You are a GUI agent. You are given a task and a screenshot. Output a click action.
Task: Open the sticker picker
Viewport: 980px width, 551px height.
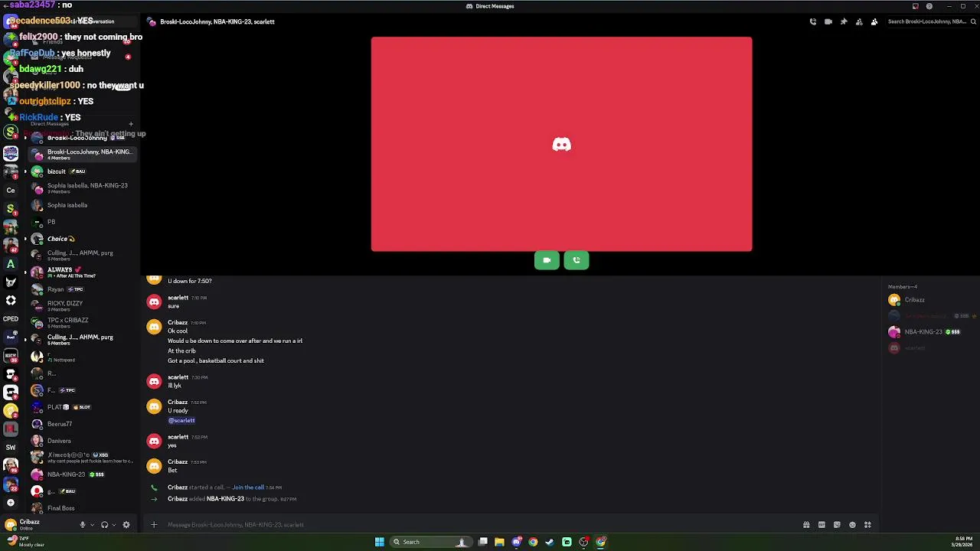point(837,525)
